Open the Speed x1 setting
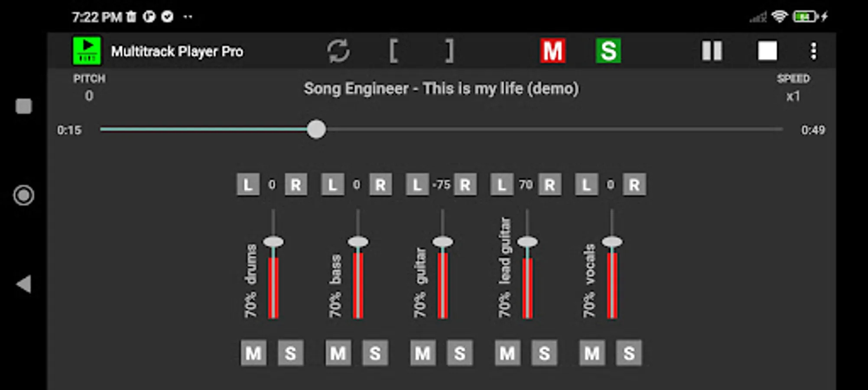The height and width of the screenshot is (390, 868). pos(793,88)
